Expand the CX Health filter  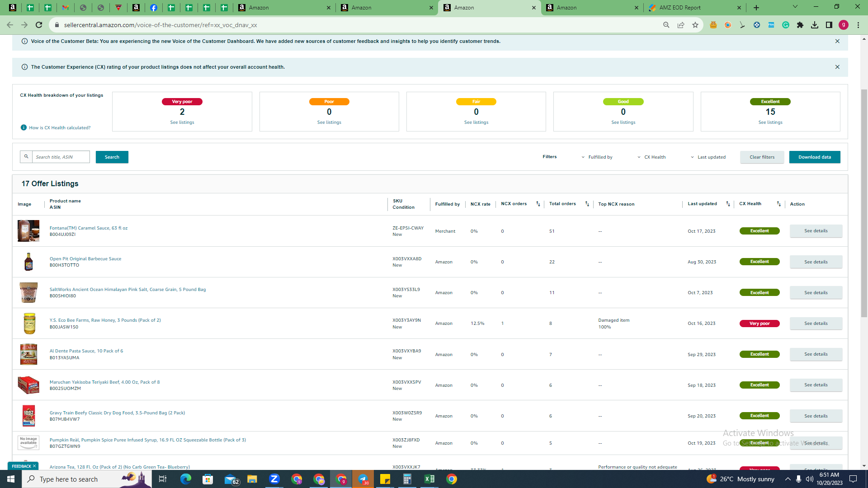[x=651, y=157]
